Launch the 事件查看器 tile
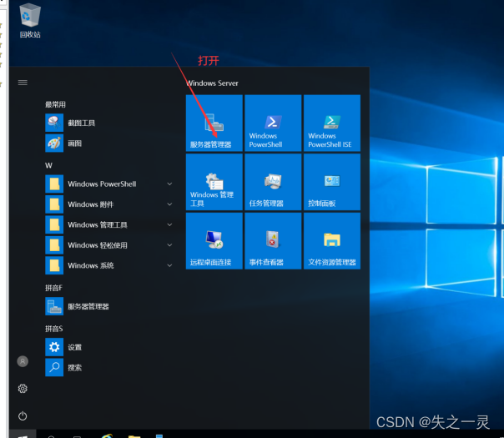504x438 pixels. coord(273,241)
